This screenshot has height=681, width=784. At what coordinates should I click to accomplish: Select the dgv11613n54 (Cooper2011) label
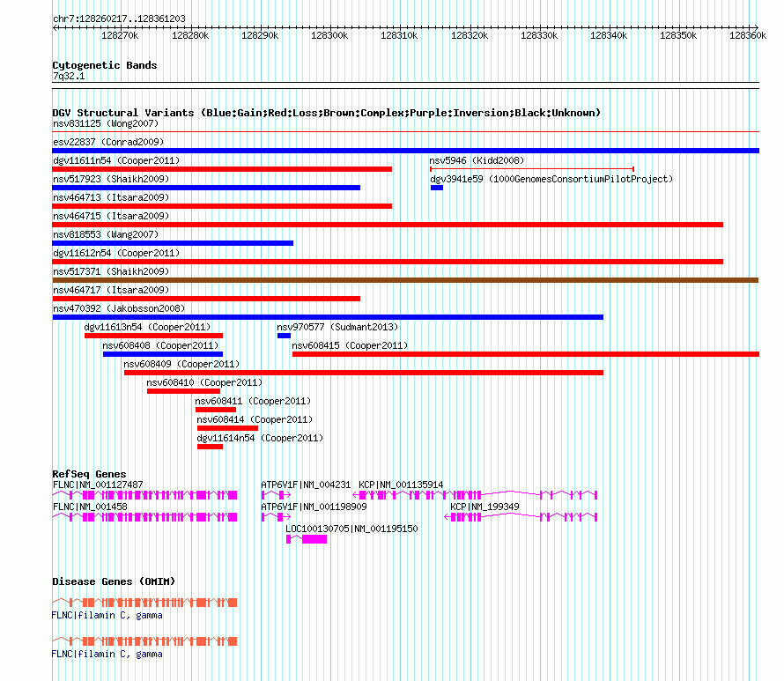coord(147,327)
